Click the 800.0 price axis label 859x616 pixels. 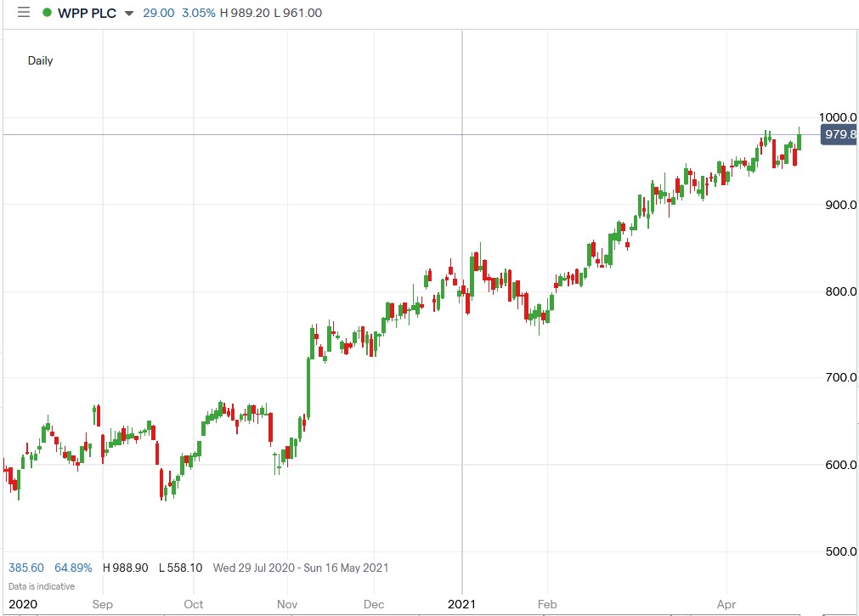(x=841, y=291)
